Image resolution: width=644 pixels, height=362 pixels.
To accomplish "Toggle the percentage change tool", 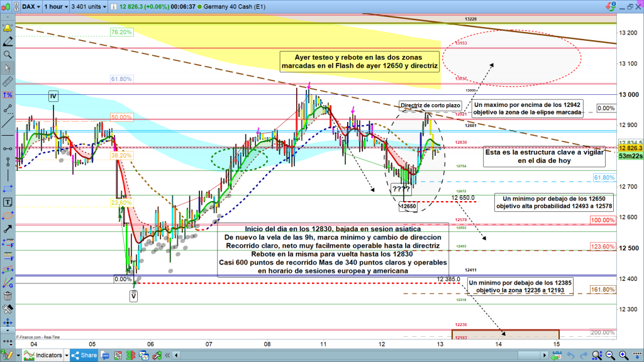I will pos(8,94).
